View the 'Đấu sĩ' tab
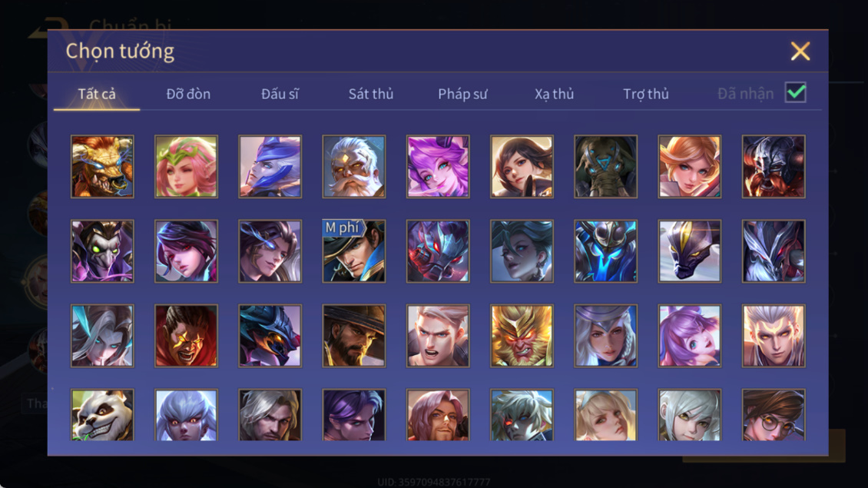868x488 pixels. point(280,94)
